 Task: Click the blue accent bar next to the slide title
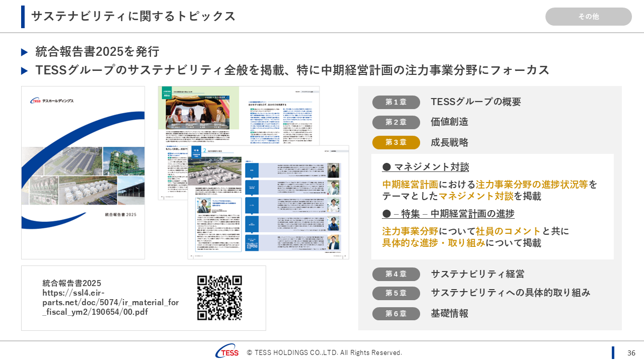pyautogui.click(x=22, y=16)
